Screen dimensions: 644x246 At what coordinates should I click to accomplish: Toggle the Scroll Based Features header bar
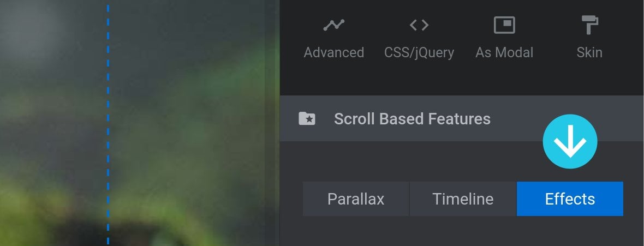pos(462,119)
